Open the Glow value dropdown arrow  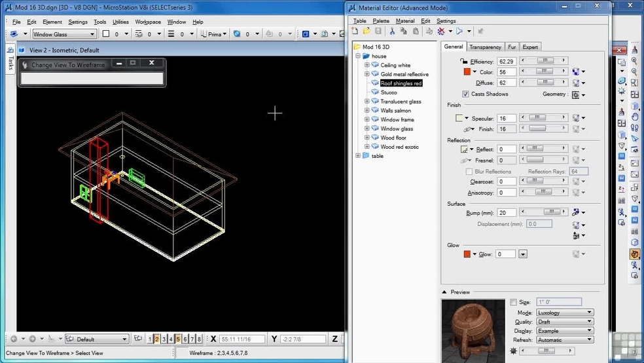[x=522, y=254]
